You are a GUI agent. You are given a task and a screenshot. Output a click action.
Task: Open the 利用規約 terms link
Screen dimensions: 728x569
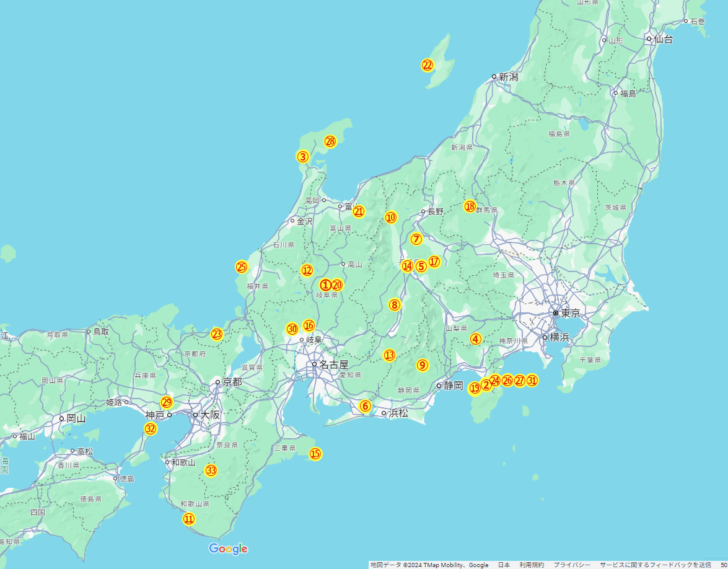532,565
